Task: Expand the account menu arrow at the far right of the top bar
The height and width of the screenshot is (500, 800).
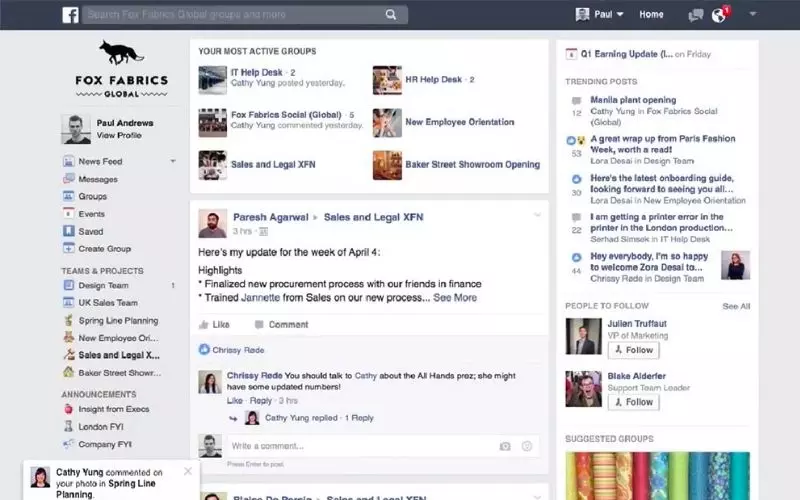Action: pyautogui.click(x=753, y=14)
